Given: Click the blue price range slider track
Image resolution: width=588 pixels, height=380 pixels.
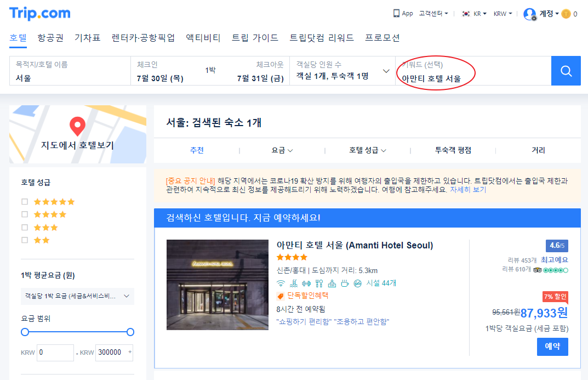Looking at the screenshot, I should [x=78, y=332].
